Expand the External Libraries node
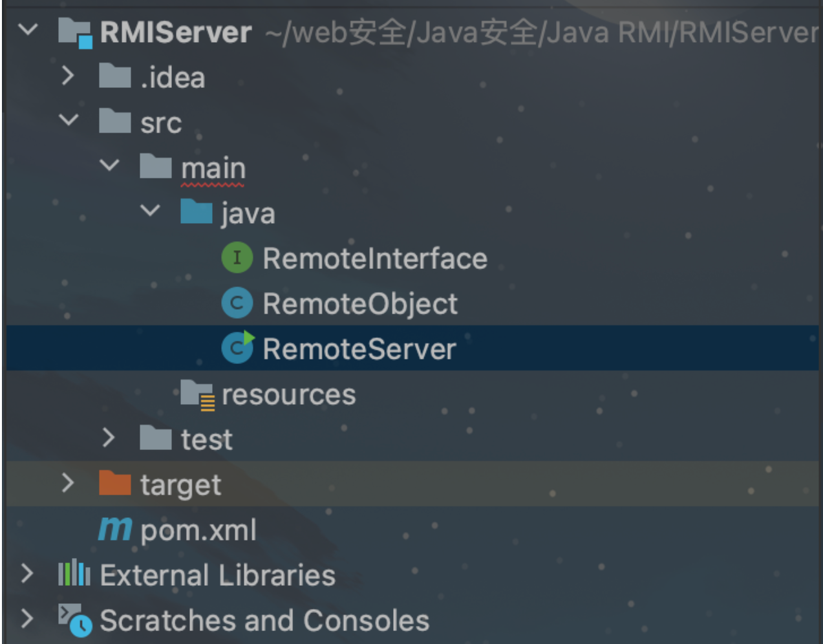 pyautogui.click(x=26, y=574)
